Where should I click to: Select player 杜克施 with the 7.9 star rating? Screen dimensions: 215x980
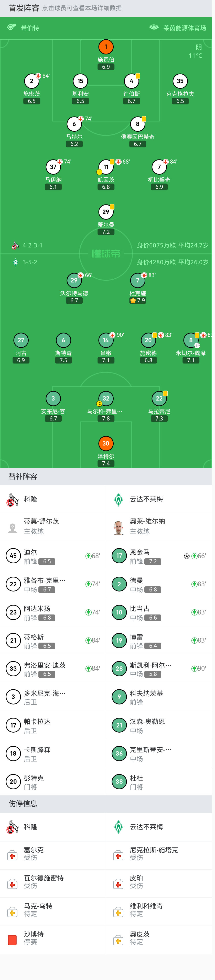click(x=138, y=281)
